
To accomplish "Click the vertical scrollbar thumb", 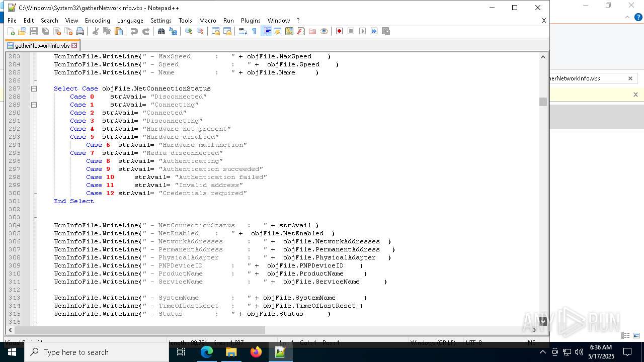I will click(543, 102).
